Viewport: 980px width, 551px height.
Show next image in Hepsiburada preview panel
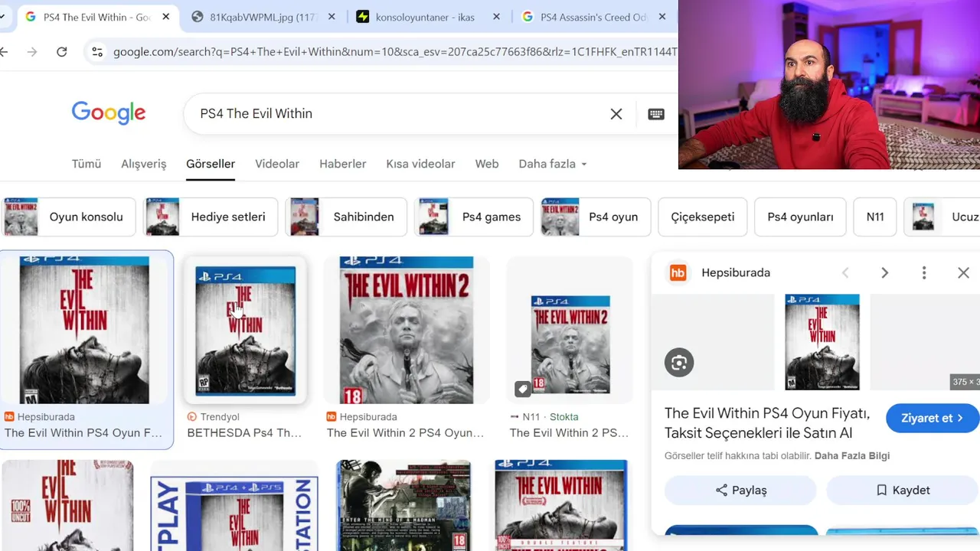(884, 273)
